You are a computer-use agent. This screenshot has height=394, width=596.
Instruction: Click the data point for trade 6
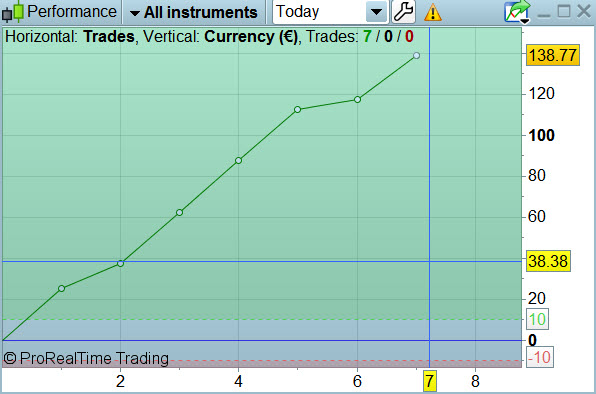[x=357, y=100]
